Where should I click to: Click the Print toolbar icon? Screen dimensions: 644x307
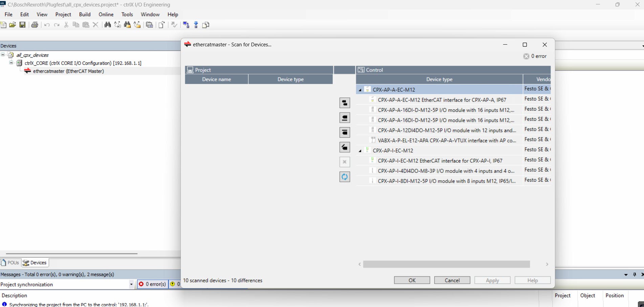coord(35,25)
